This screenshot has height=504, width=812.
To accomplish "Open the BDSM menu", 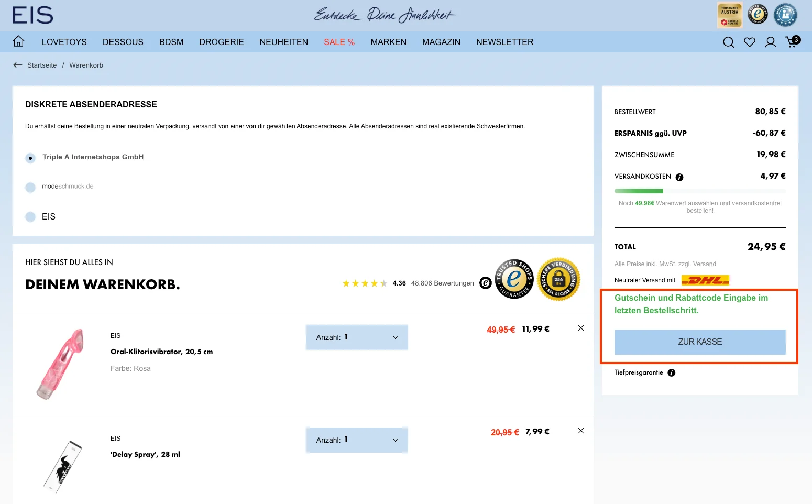I will 171,42.
